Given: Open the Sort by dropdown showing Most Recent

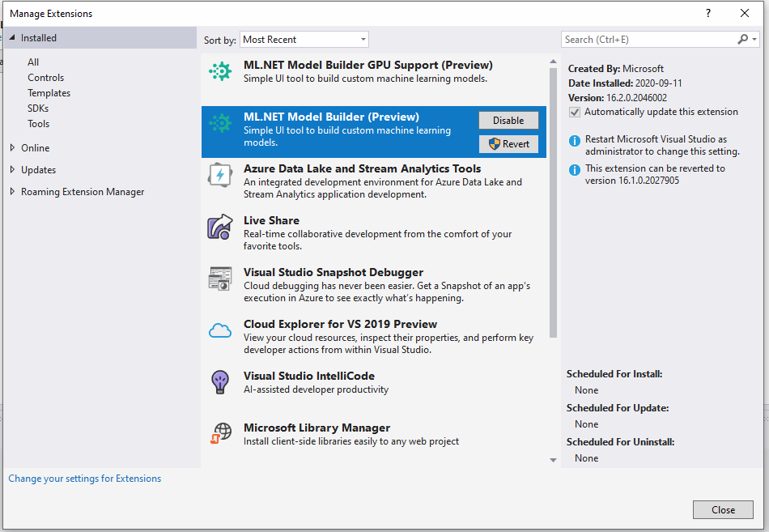Looking at the screenshot, I should coord(304,39).
